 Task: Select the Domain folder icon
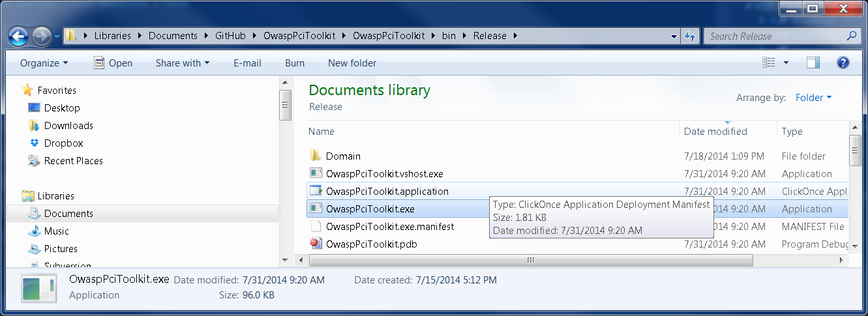pos(316,156)
